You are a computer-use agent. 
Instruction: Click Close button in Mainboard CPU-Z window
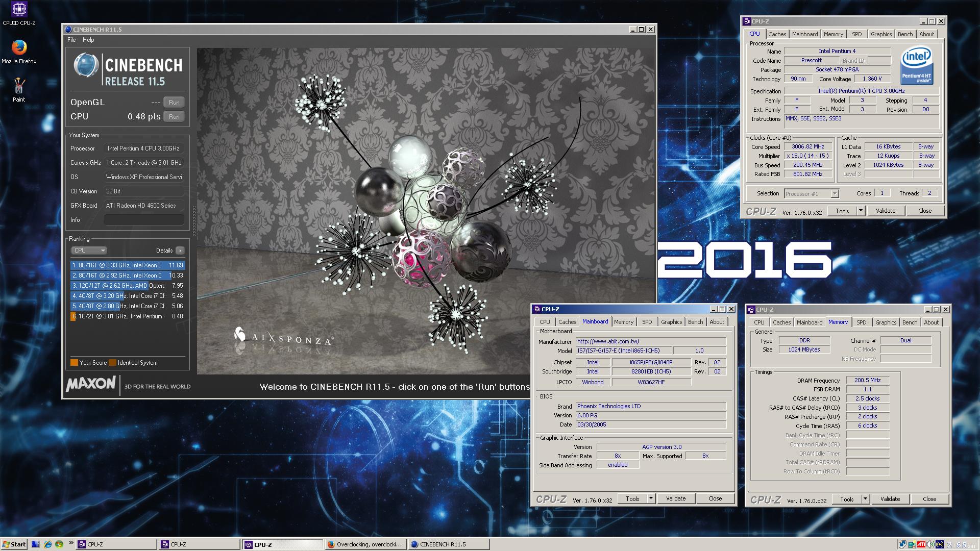point(715,498)
